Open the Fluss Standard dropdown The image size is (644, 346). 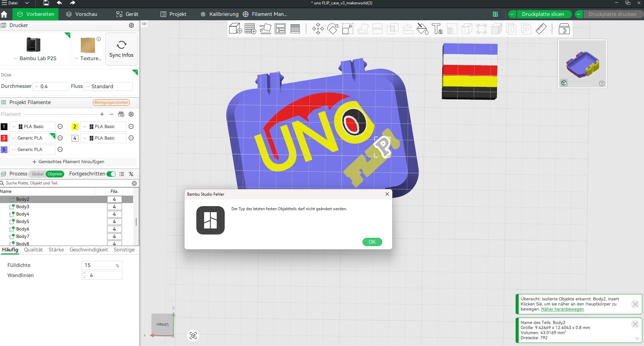coord(108,86)
